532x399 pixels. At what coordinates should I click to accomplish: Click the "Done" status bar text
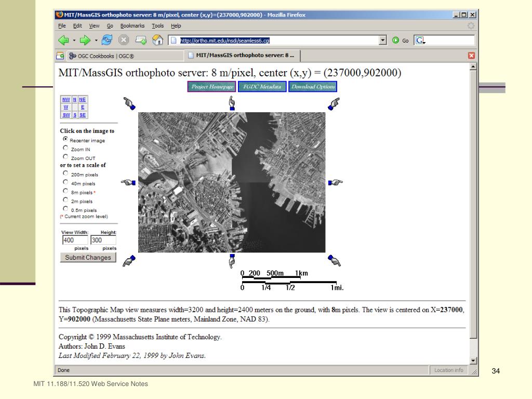tap(63, 370)
